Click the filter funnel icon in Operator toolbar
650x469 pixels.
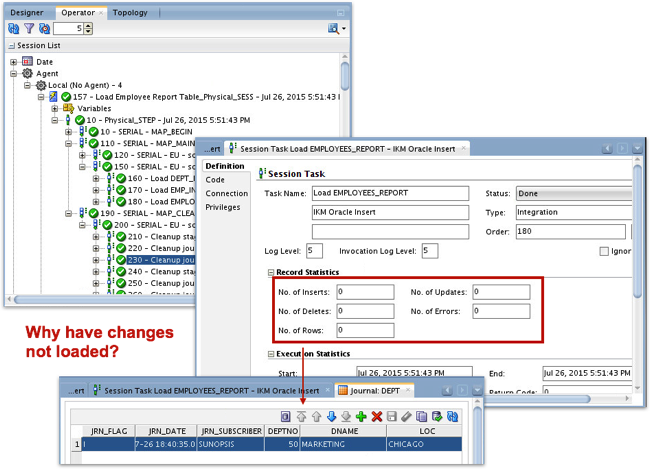click(29, 28)
